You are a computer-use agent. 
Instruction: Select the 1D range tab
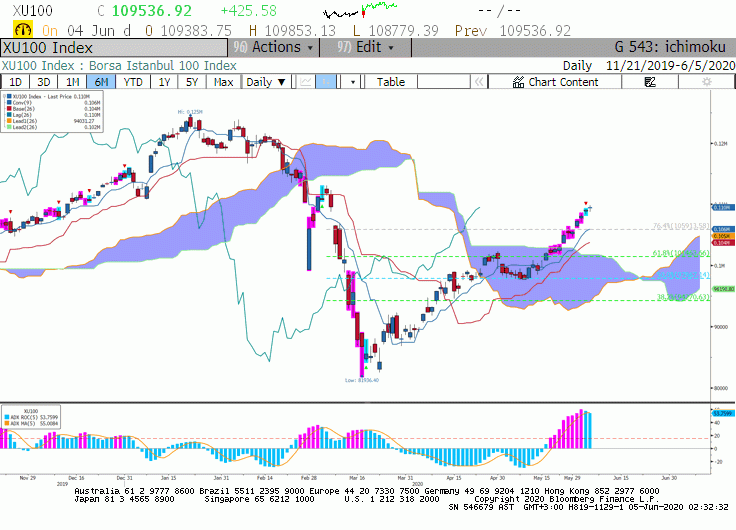15,82
